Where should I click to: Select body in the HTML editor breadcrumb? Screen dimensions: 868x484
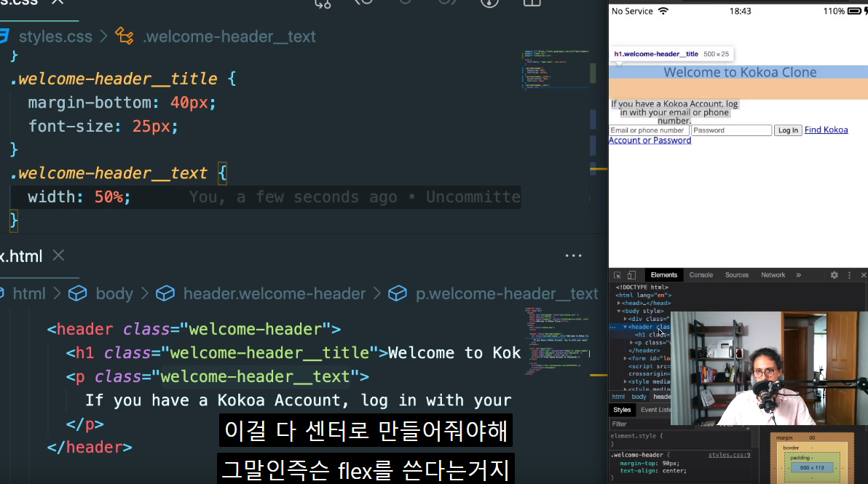coord(114,294)
